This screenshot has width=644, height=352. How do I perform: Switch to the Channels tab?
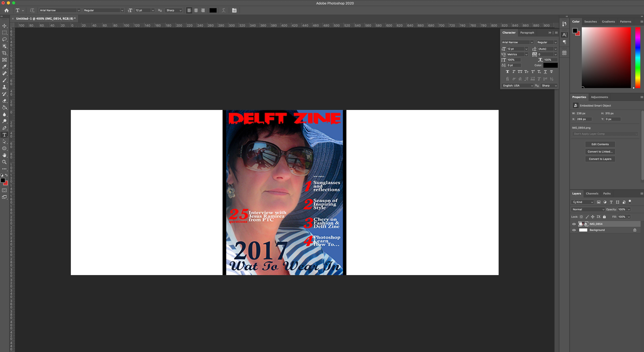(x=592, y=193)
